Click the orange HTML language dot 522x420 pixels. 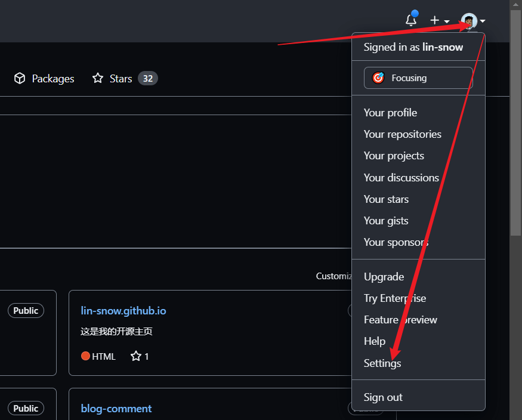[x=85, y=356]
